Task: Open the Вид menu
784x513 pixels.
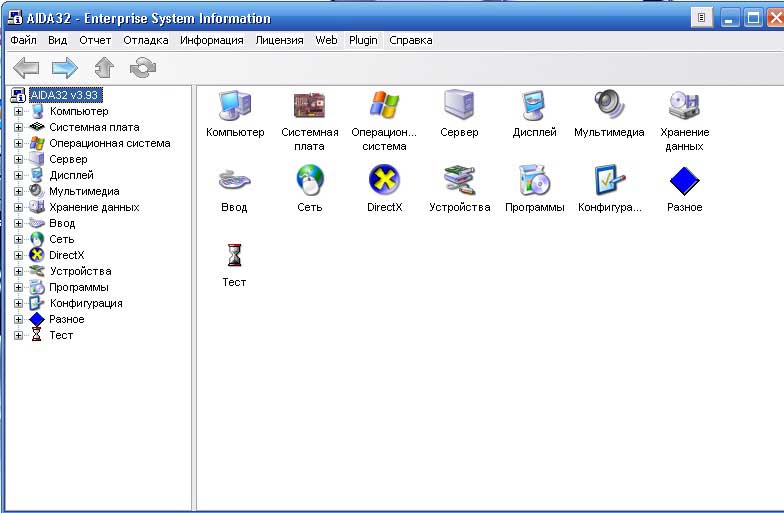Action: (58, 40)
